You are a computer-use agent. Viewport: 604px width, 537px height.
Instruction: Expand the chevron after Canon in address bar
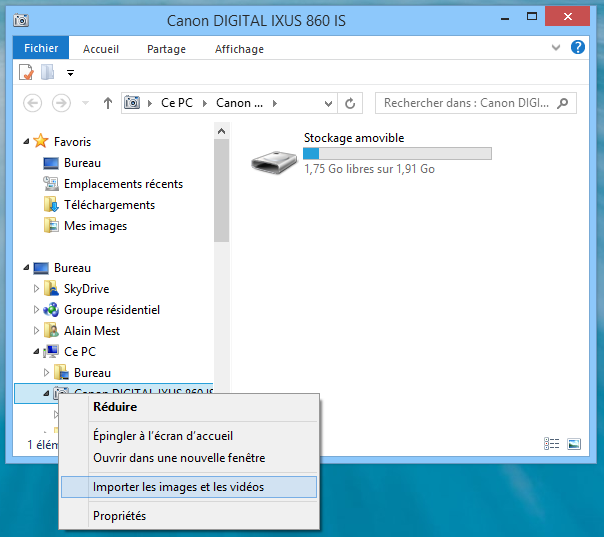click(x=275, y=103)
